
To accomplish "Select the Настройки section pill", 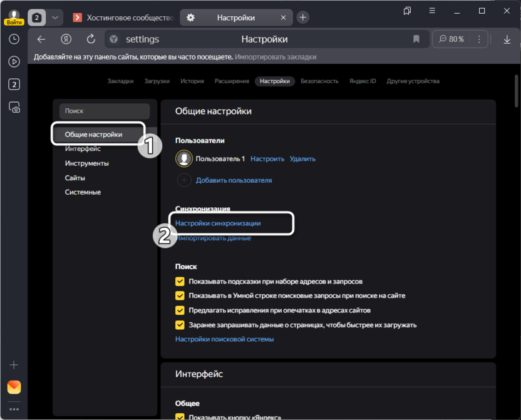I will [274, 81].
